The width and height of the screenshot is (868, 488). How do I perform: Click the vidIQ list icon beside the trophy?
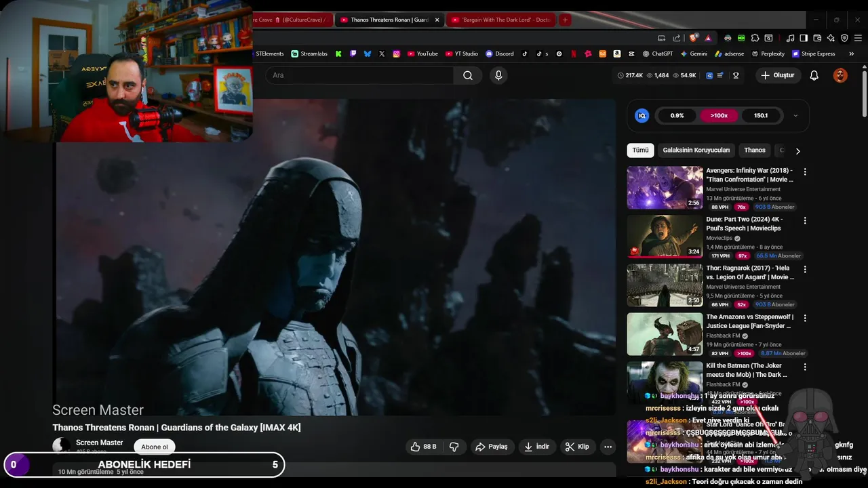click(x=720, y=75)
